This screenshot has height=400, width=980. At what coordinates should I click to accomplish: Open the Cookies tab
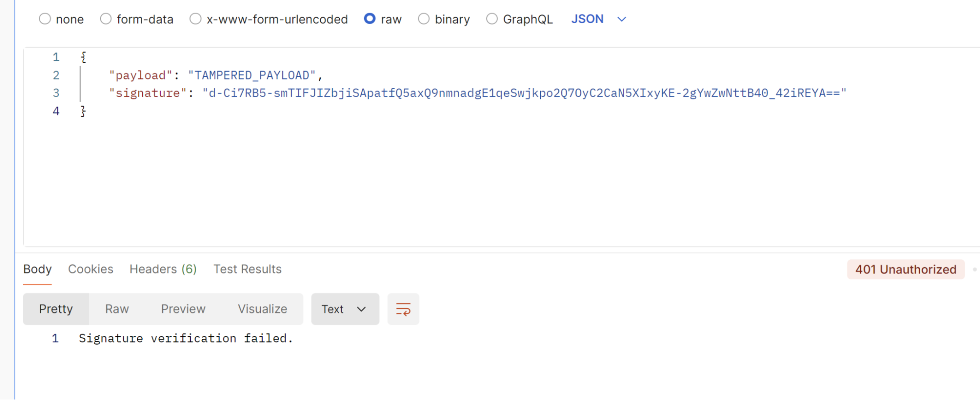(91, 269)
